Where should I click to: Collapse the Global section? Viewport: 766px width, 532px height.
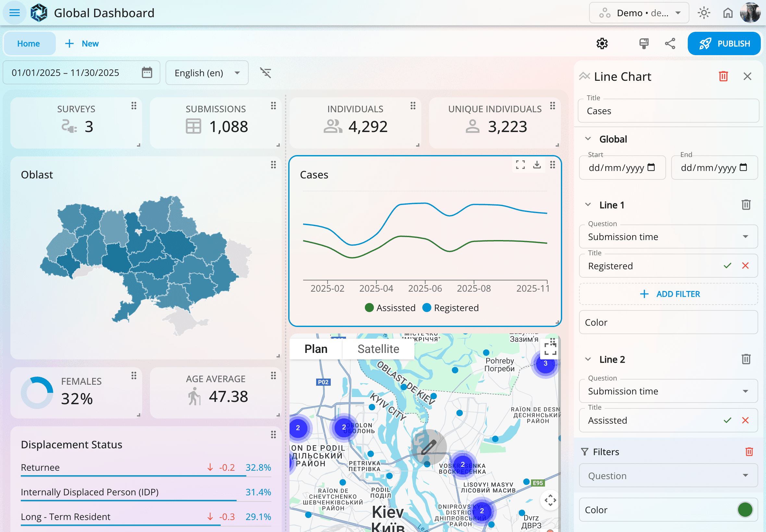pyautogui.click(x=588, y=139)
